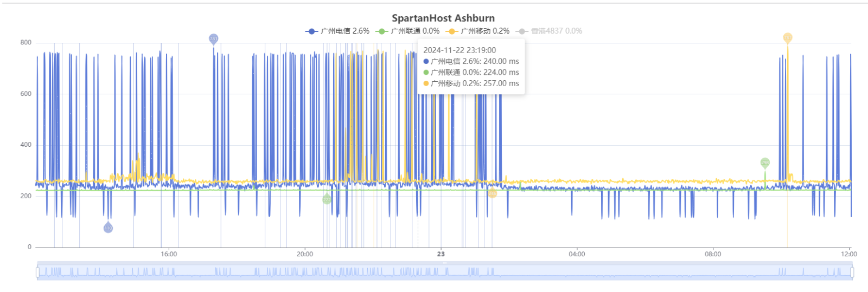Select the green max marker pin labeled 298
This screenshot has height=292, width=868.
(x=765, y=163)
